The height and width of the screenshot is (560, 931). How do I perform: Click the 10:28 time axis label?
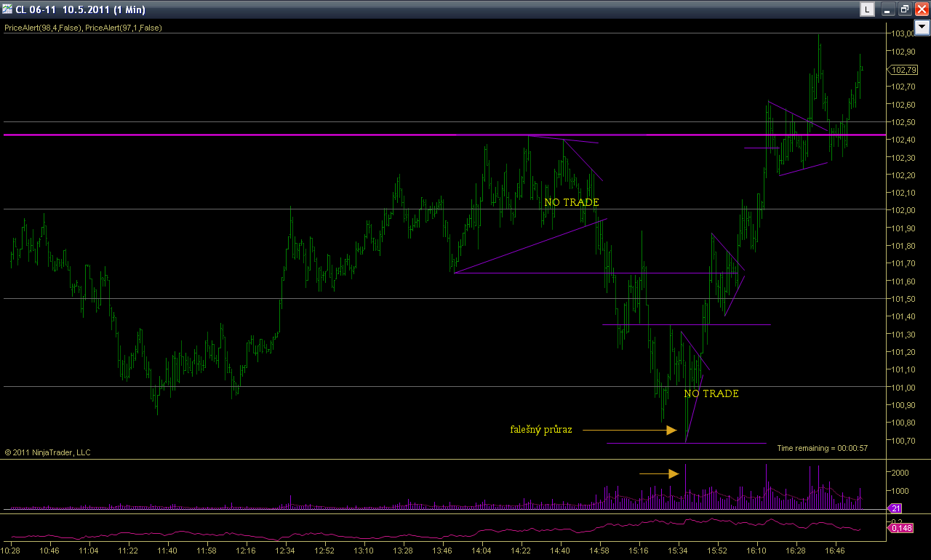pos(11,551)
